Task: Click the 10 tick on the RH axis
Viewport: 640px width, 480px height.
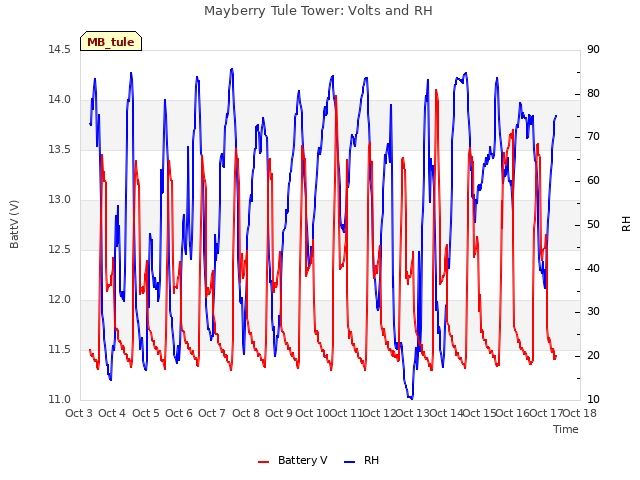Action: (x=593, y=400)
